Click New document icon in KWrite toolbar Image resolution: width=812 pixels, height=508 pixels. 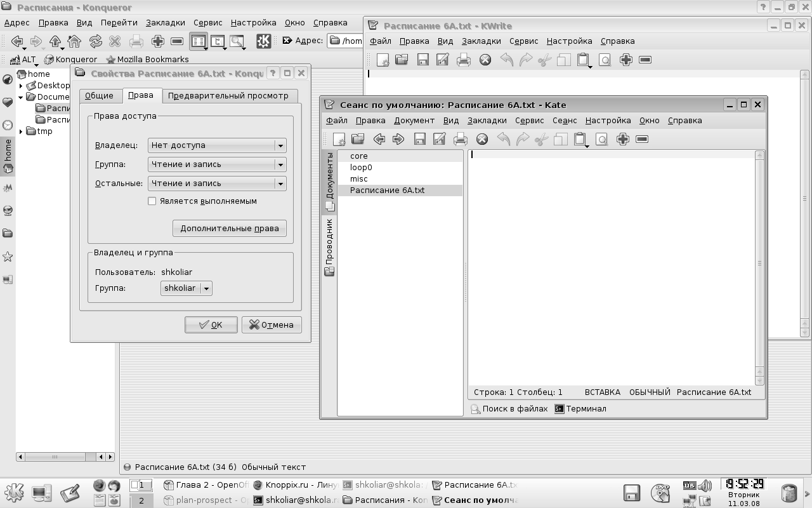[x=383, y=60]
